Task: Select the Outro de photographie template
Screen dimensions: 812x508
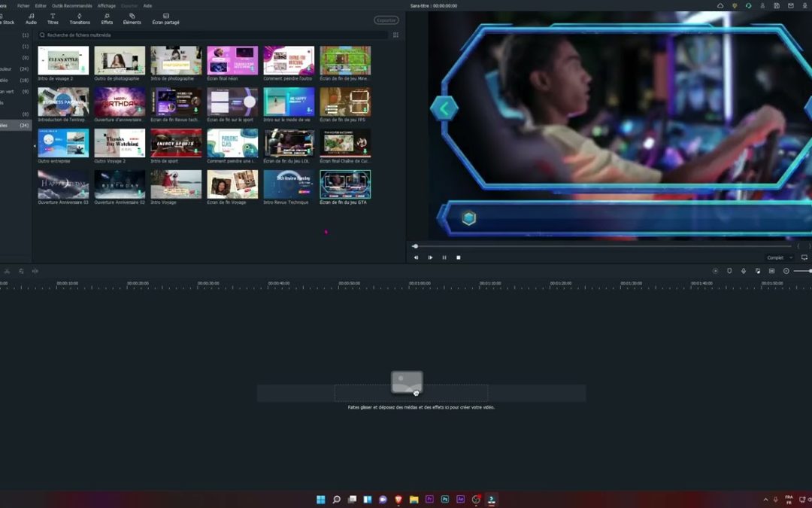Action: click(x=120, y=63)
